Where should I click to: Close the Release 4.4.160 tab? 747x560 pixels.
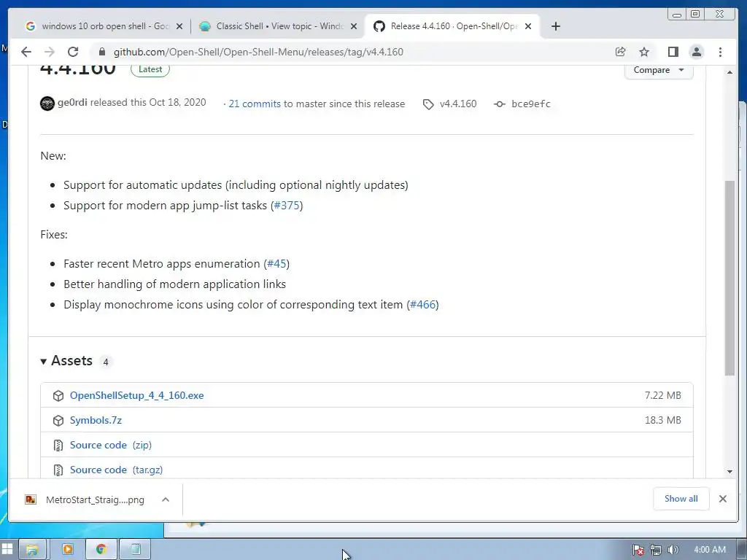pos(528,27)
